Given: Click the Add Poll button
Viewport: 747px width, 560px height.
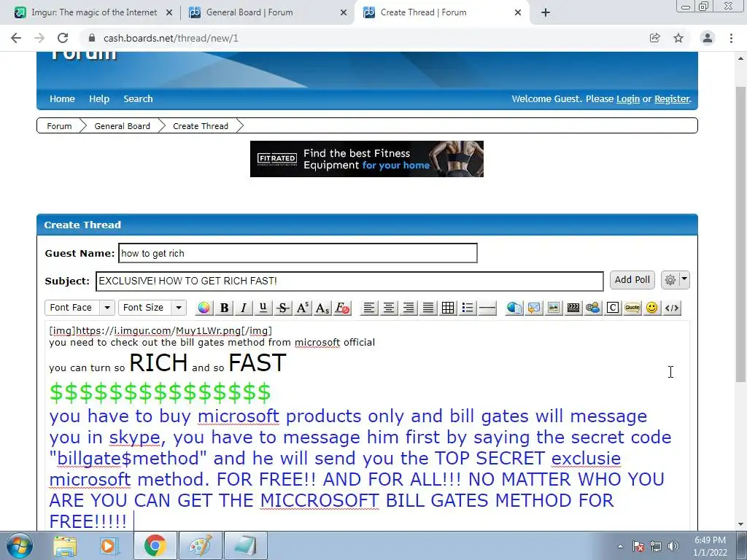Looking at the screenshot, I should (x=632, y=280).
